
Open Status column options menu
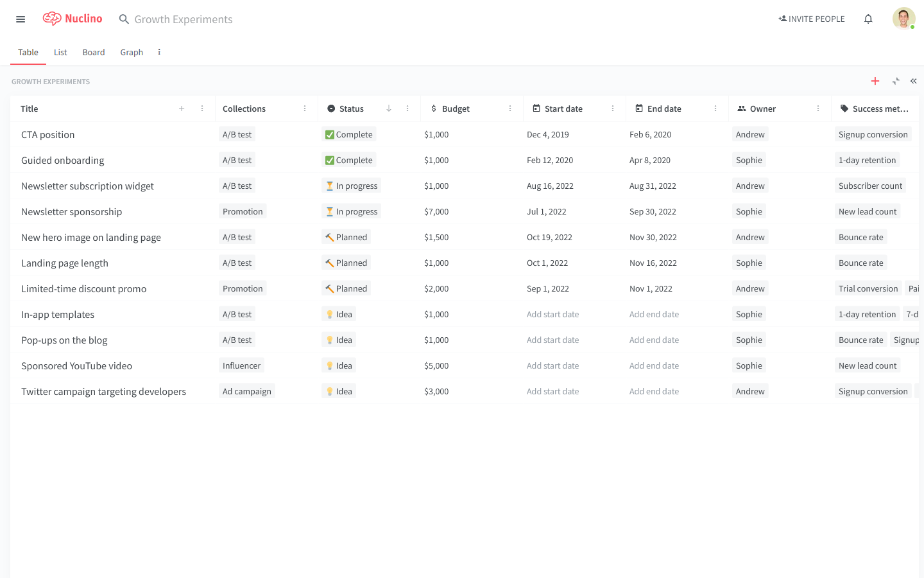point(407,109)
